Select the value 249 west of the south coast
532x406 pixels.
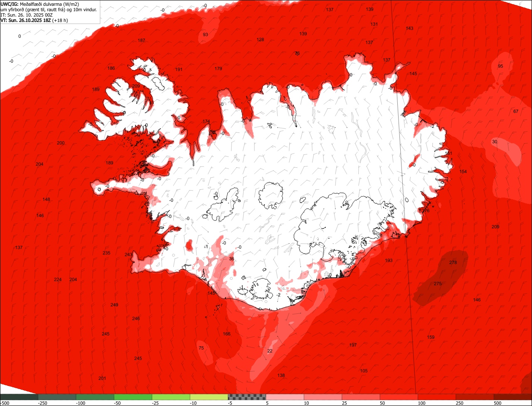click(114, 305)
